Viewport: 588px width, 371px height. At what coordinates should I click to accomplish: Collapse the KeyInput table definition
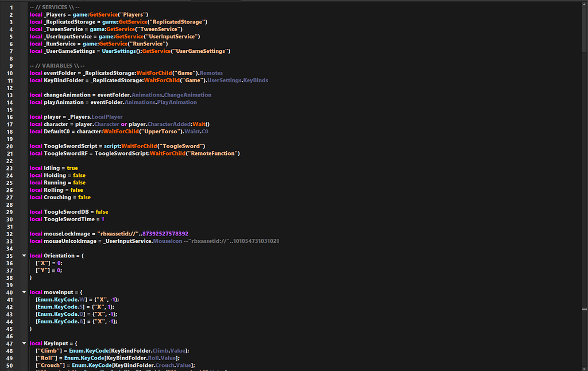[24, 343]
